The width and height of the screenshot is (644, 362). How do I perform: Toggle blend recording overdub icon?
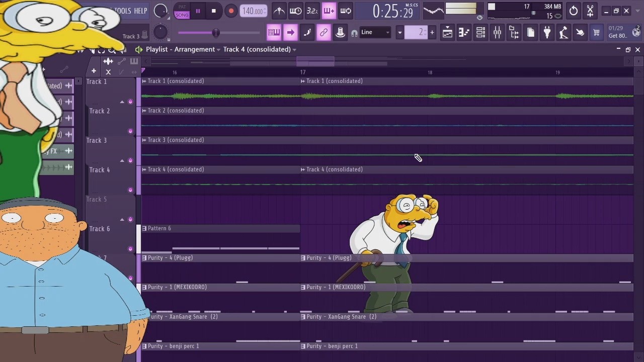tap(329, 11)
